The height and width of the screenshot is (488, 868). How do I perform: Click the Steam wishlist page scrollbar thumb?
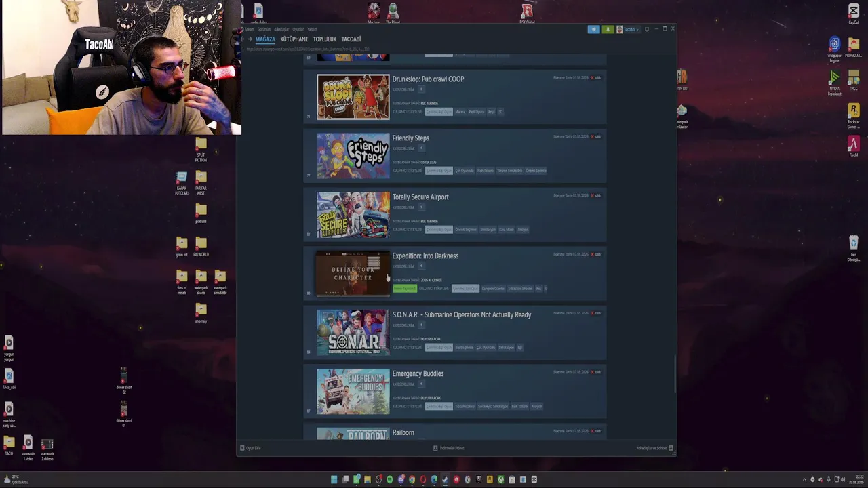(675, 374)
